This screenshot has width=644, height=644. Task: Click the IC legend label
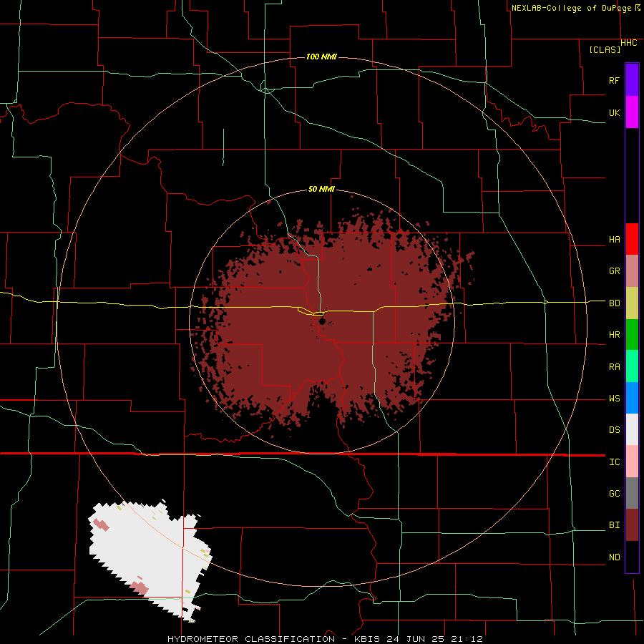[615, 462]
